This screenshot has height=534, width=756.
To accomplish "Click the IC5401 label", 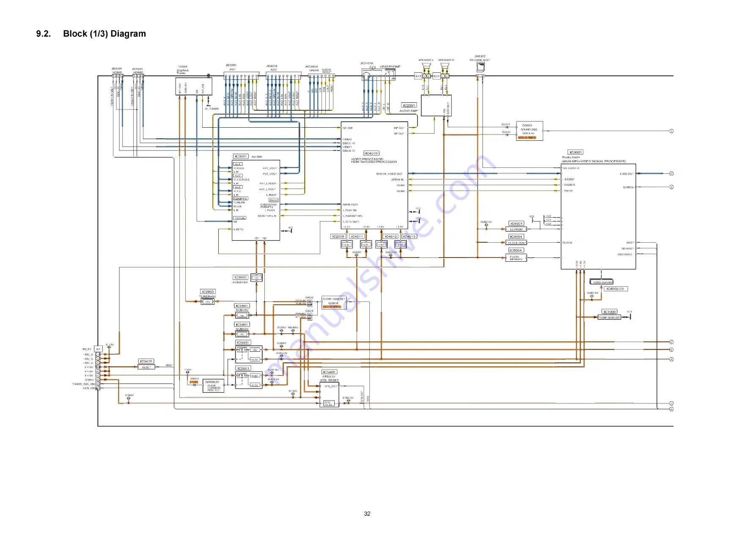I will click(x=242, y=325).
